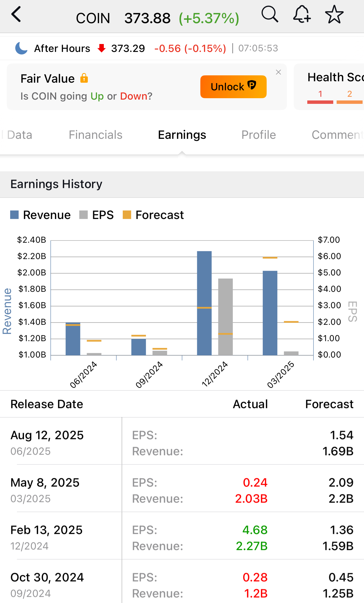Screen dimensions: 364x603
Task: Tap forecast EPS value 1.54
Action: 342,435
